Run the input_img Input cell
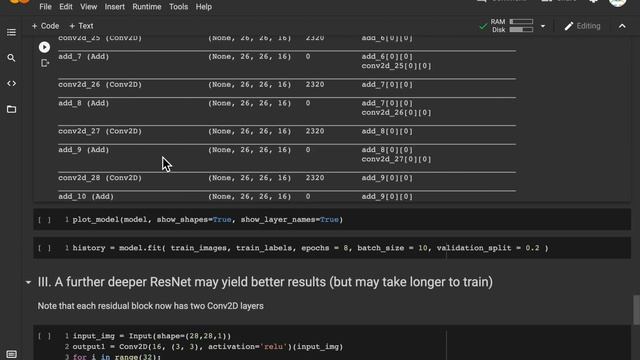640x360 pixels. [44, 336]
